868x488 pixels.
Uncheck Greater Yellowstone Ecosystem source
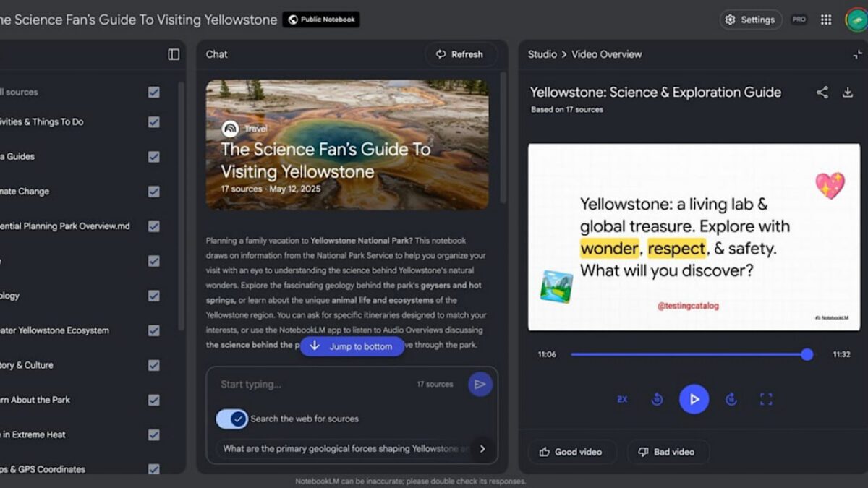(154, 330)
